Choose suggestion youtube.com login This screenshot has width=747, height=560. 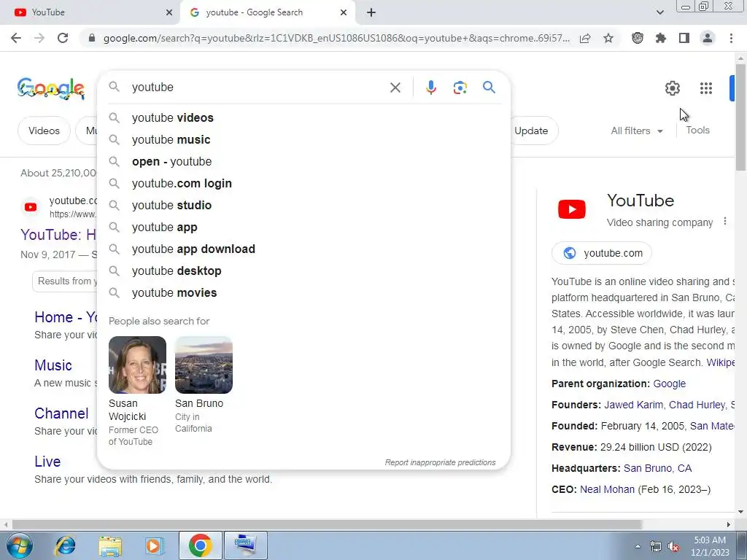(x=303, y=183)
